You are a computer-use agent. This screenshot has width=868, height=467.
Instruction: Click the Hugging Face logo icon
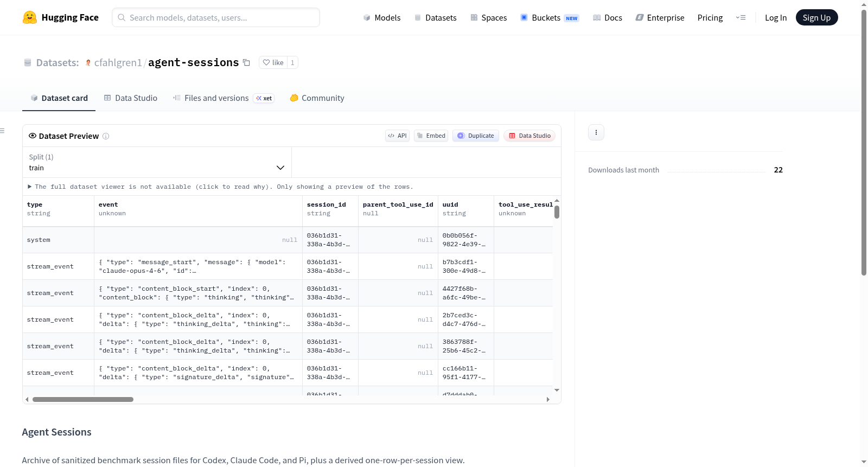coord(30,17)
